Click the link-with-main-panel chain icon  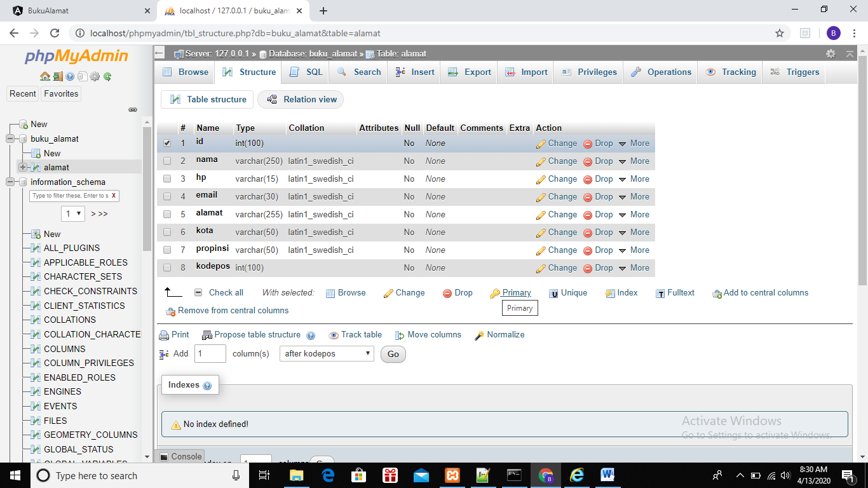133,109
